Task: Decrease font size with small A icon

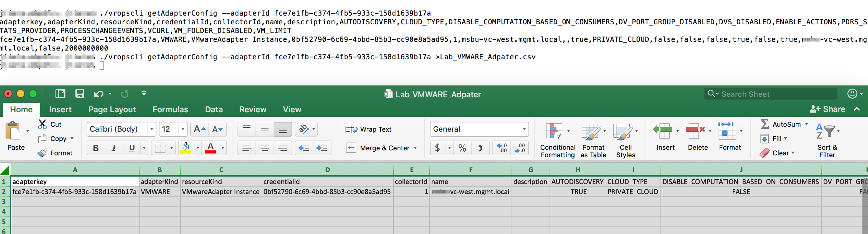Action: 217,129
